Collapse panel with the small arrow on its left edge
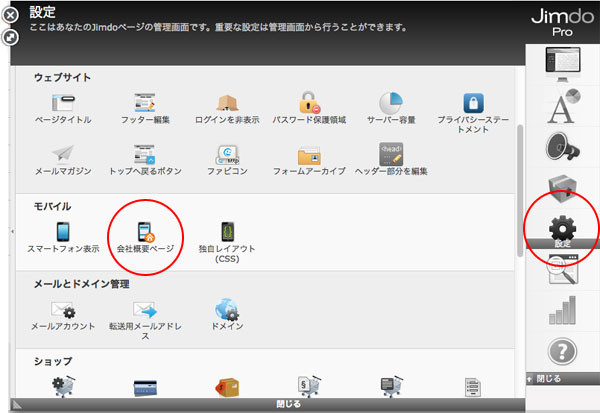 [x=12, y=231]
